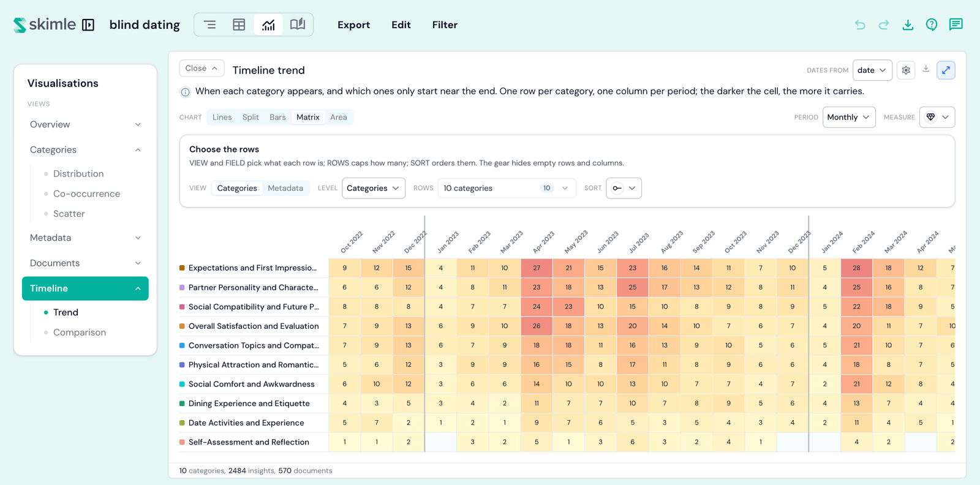980x485 pixels.
Task: Click the Skimle logo
Action: click(x=45, y=24)
